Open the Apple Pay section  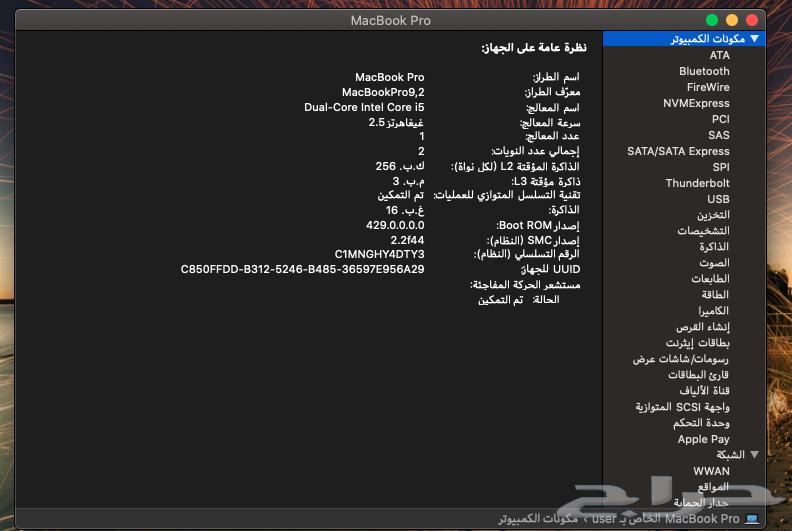point(704,440)
